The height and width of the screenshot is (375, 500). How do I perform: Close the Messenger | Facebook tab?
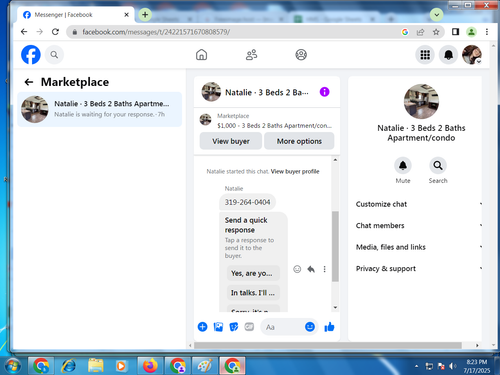coord(126,15)
